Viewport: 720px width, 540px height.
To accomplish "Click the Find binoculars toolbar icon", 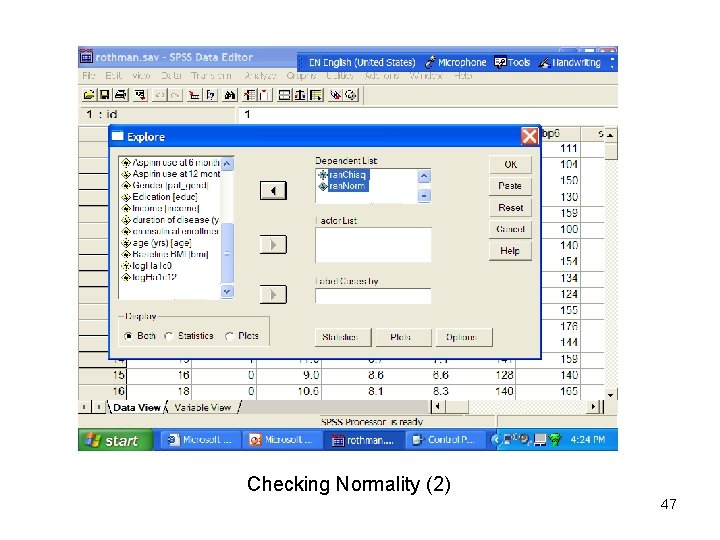I will 230,95.
